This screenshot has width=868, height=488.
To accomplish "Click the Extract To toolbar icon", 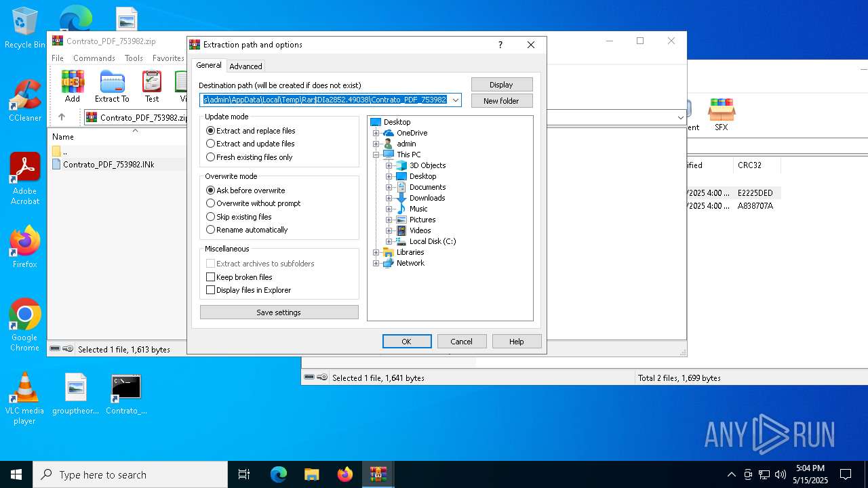I will point(112,87).
